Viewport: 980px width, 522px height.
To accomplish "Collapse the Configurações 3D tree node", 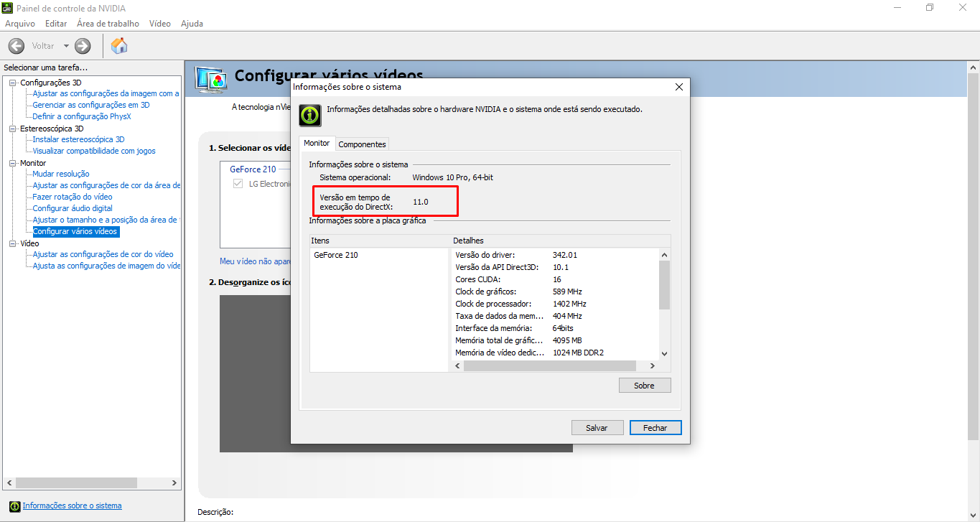I will pyautogui.click(x=12, y=83).
